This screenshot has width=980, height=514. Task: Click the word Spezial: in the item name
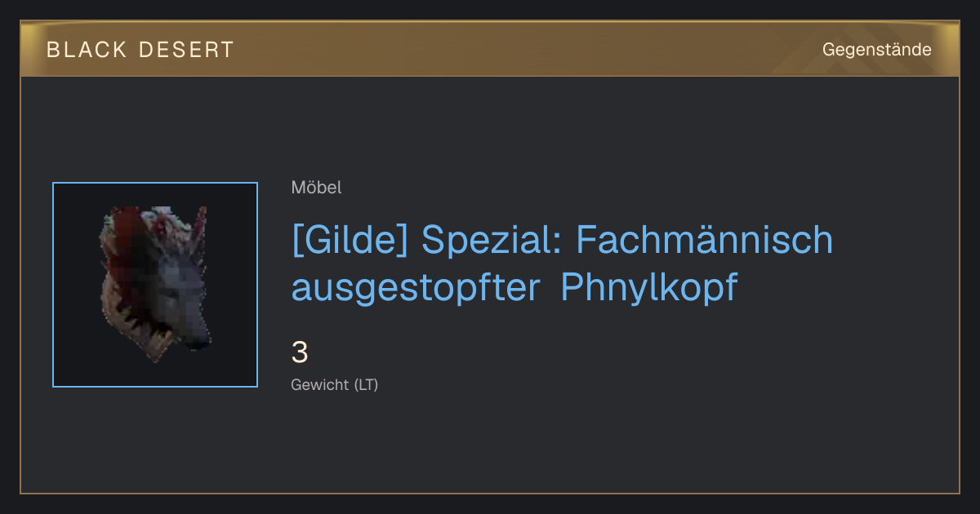pyautogui.click(x=492, y=240)
